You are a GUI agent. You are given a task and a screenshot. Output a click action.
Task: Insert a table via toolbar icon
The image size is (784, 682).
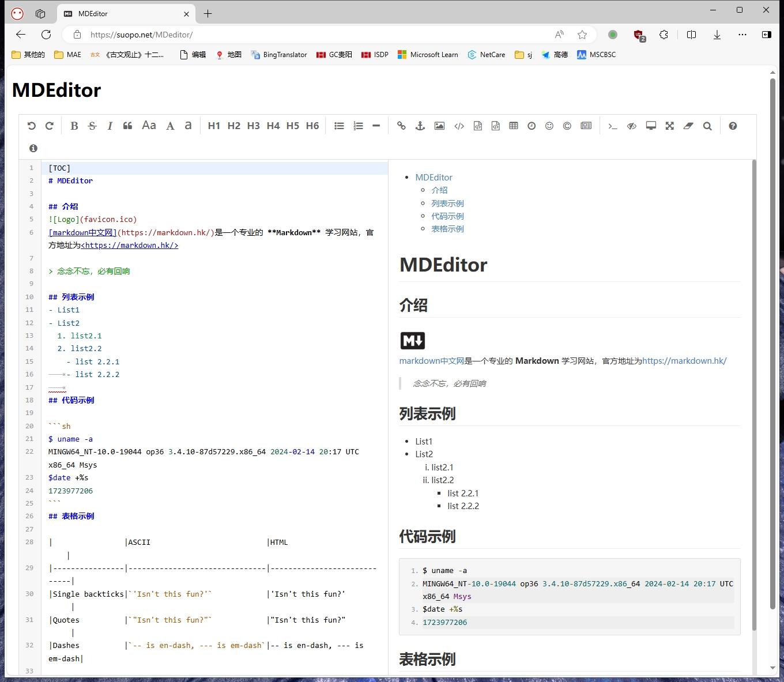pos(514,126)
